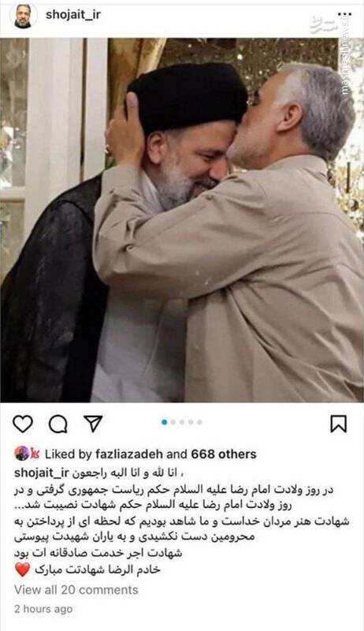Click the 2 hours ago timestamp
364x631 pixels.
click(x=43, y=609)
